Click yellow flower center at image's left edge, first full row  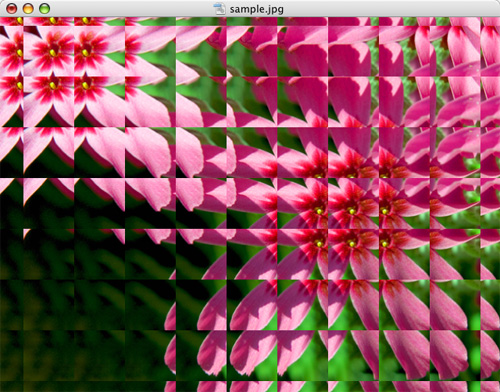[19, 53]
